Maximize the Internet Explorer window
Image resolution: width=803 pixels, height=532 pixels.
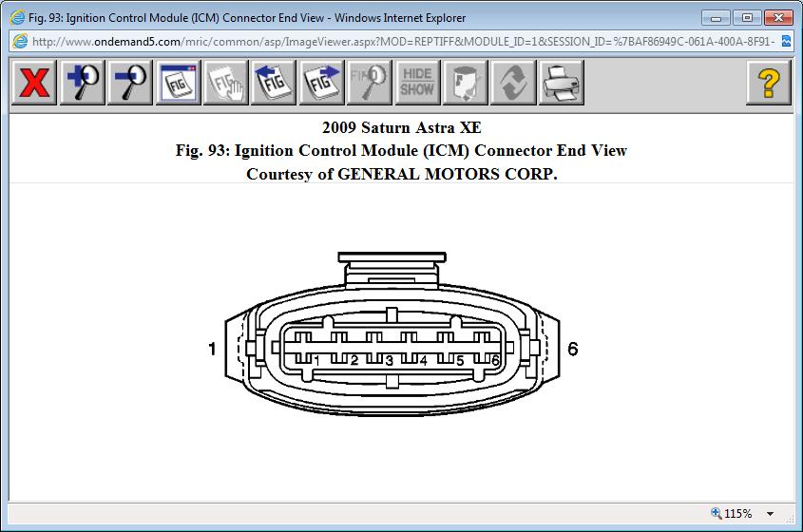[x=747, y=18]
